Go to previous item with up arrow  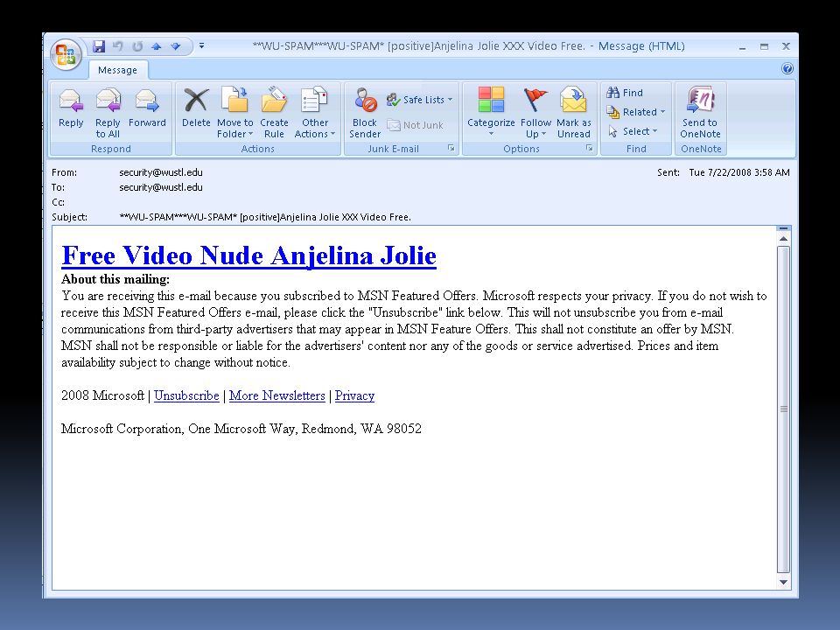click(157, 46)
